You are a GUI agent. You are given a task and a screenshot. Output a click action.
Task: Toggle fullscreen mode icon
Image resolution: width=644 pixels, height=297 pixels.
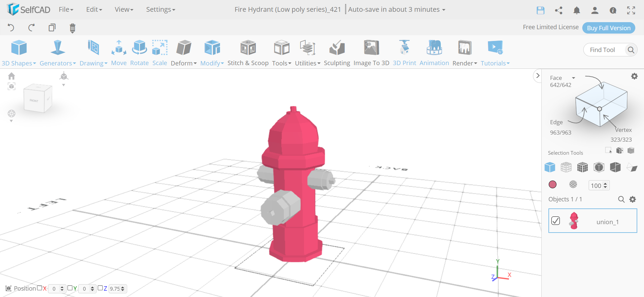pos(631,10)
